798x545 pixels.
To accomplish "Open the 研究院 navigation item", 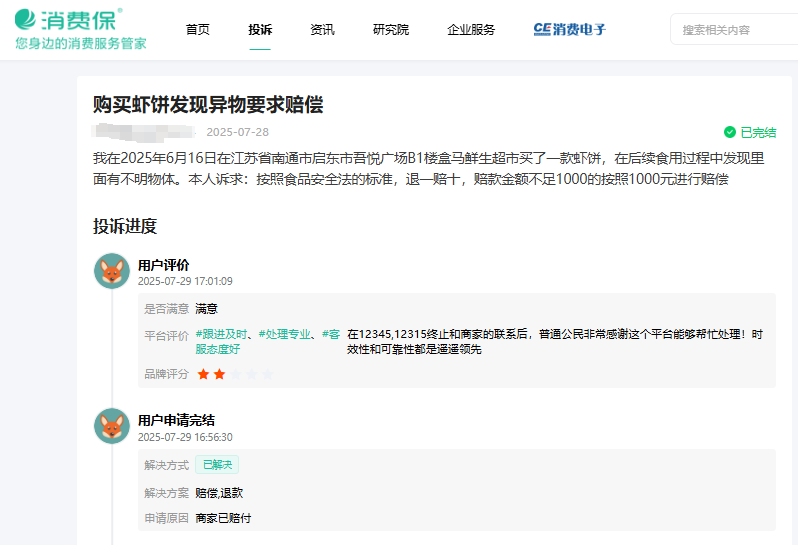I will click(391, 30).
